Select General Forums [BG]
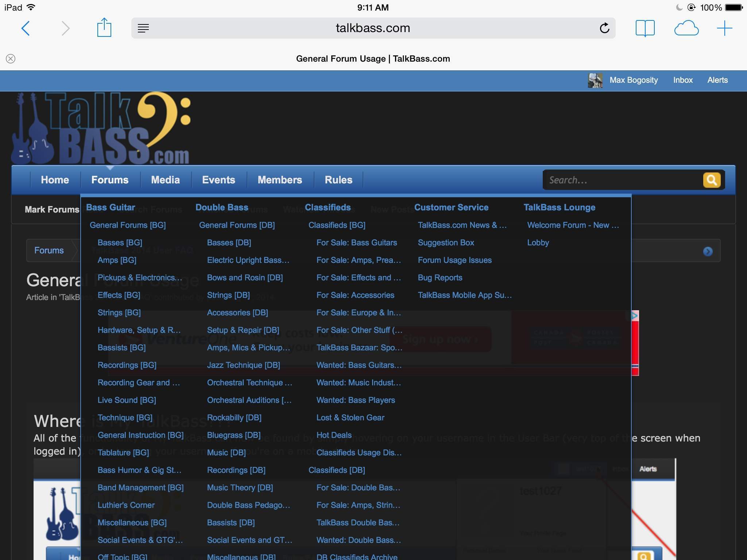Image resolution: width=747 pixels, height=560 pixels. pyautogui.click(x=128, y=225)
